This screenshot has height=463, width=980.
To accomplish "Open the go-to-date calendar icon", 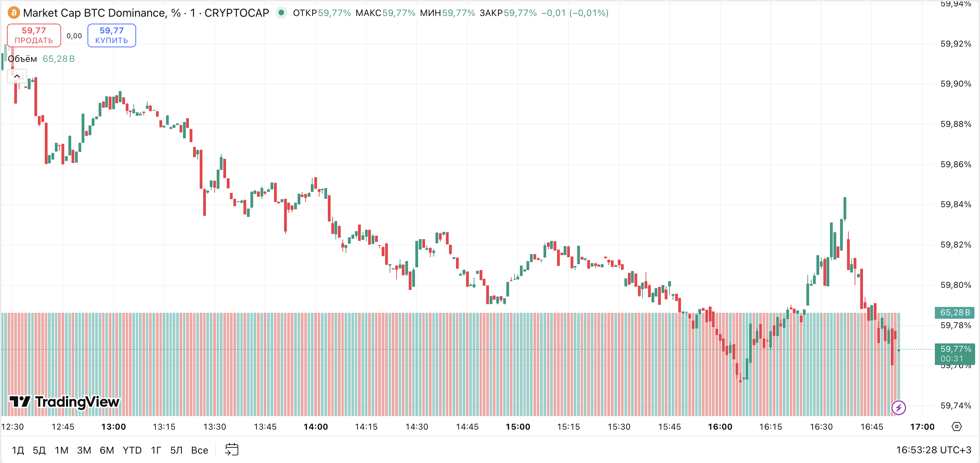I will 232,449.
